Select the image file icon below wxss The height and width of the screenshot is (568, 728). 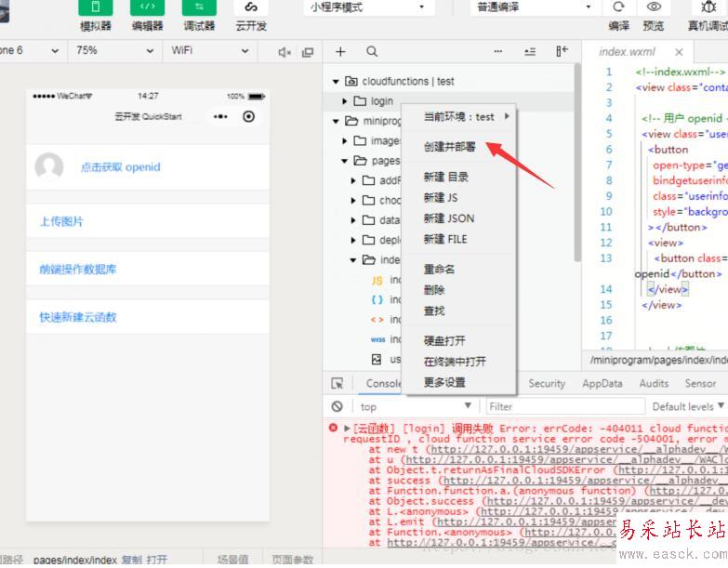coord(377,359)
